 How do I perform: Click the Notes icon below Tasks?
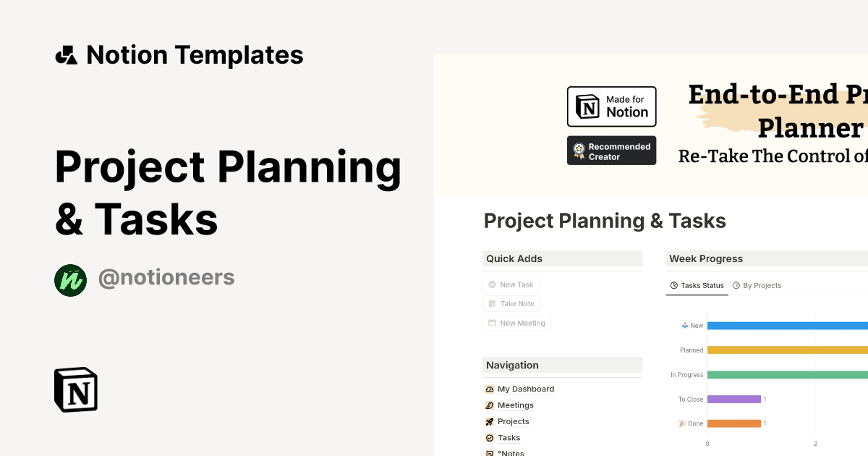coord(490,452)
